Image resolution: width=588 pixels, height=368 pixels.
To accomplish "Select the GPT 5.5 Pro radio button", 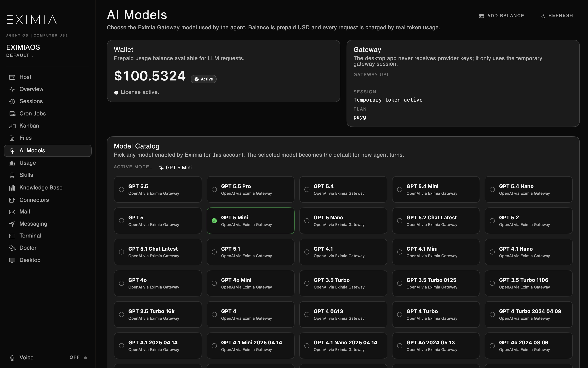I will (x=214, y=190).
